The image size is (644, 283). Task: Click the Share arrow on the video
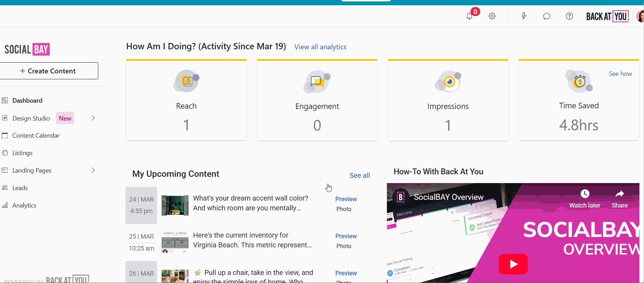click(620, 194)
